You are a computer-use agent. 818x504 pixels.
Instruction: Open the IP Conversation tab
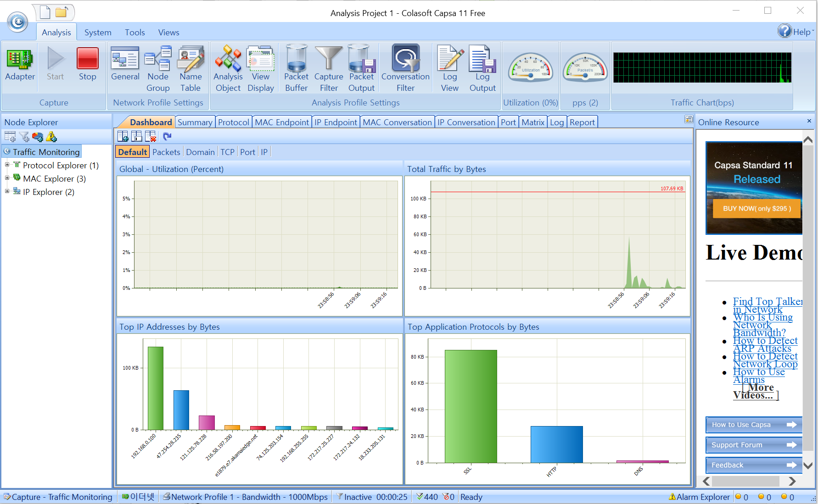466,122
